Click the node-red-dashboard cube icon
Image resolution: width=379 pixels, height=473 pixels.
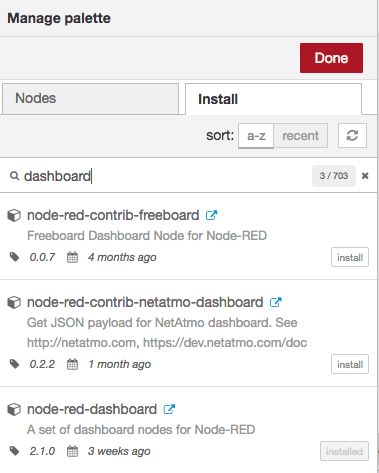14,409
